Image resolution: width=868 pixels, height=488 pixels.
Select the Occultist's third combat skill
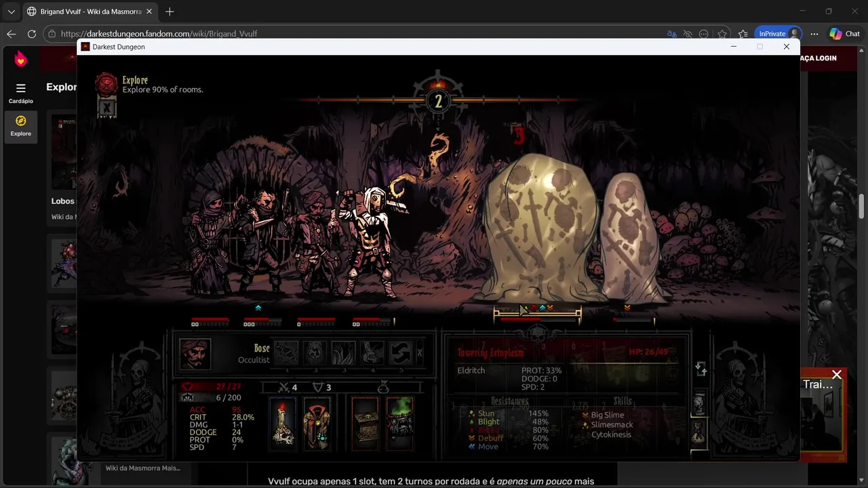[343, 353]
